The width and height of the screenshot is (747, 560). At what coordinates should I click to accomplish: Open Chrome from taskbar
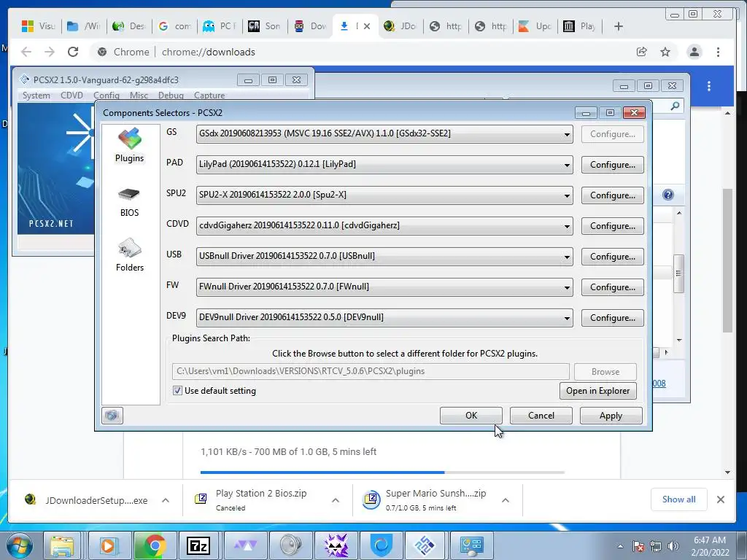[154, 545]
